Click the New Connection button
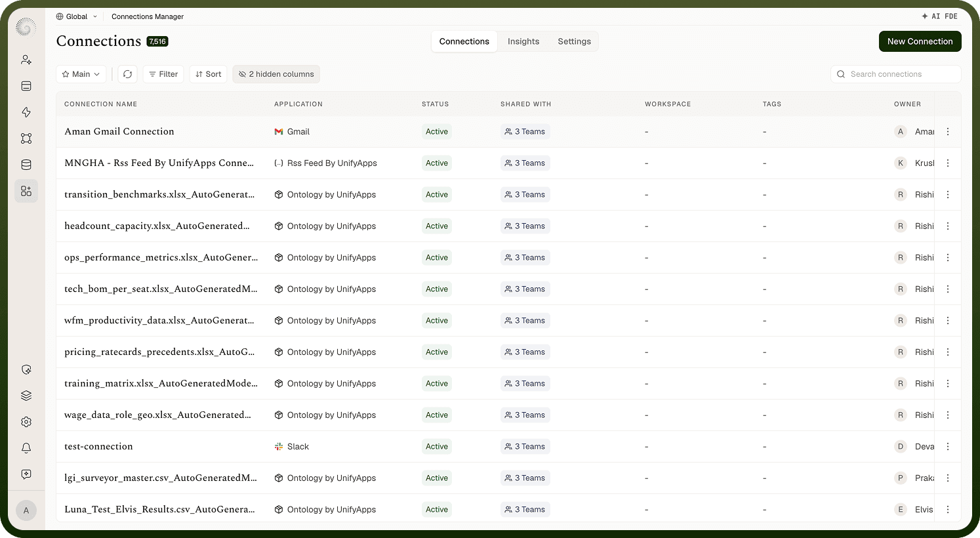980x538 pixels. tap(920, 41)
